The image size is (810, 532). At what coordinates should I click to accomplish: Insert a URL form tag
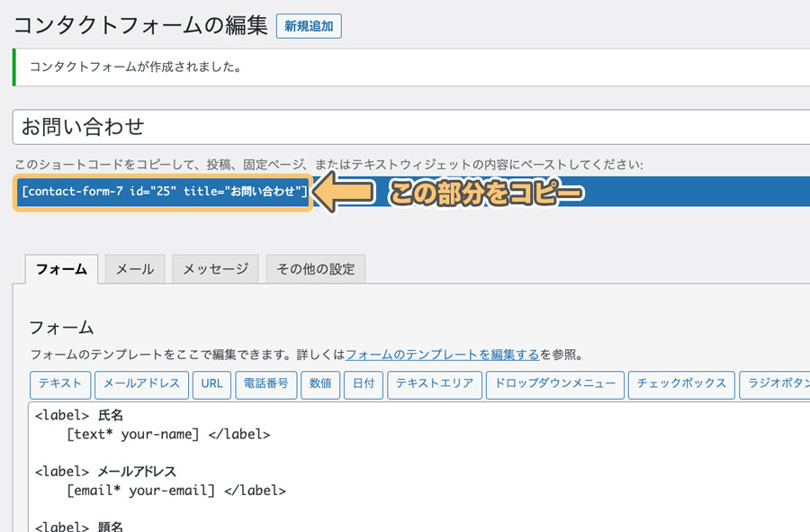211,384
